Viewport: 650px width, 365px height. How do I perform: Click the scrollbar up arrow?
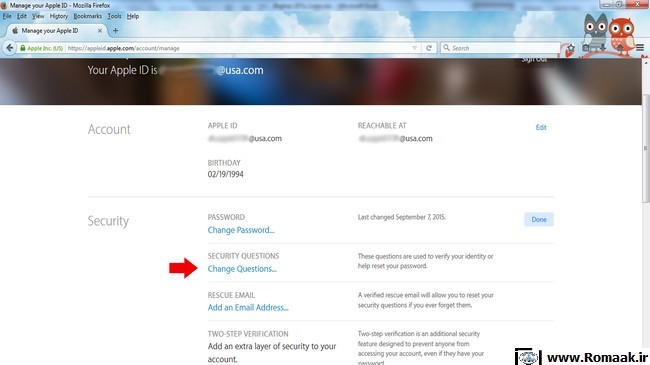(x=646, y=62)
